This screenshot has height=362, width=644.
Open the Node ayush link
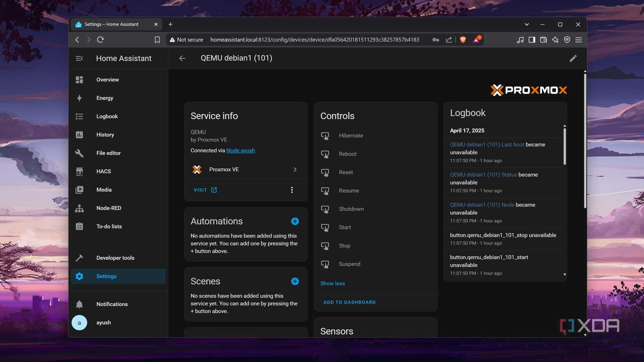[240, 150]
